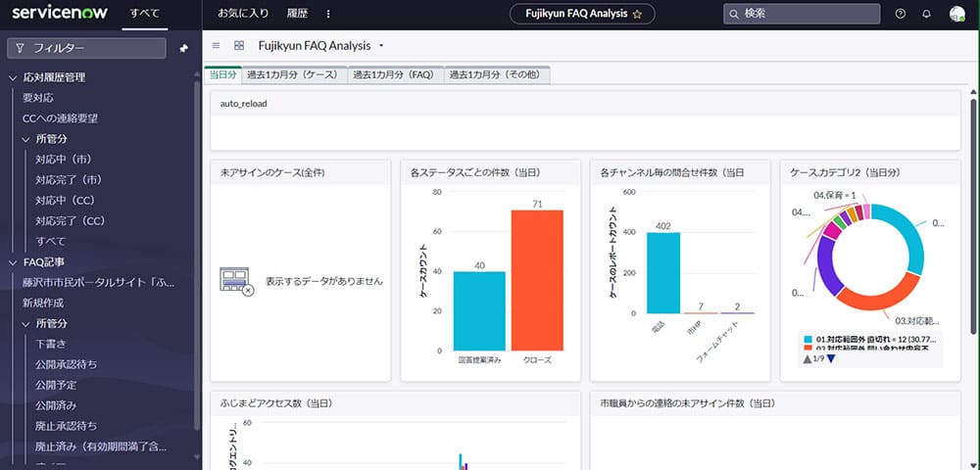Open 下書き FAQ list
This screenshot has width=980, height=470.
click(51, 344)
